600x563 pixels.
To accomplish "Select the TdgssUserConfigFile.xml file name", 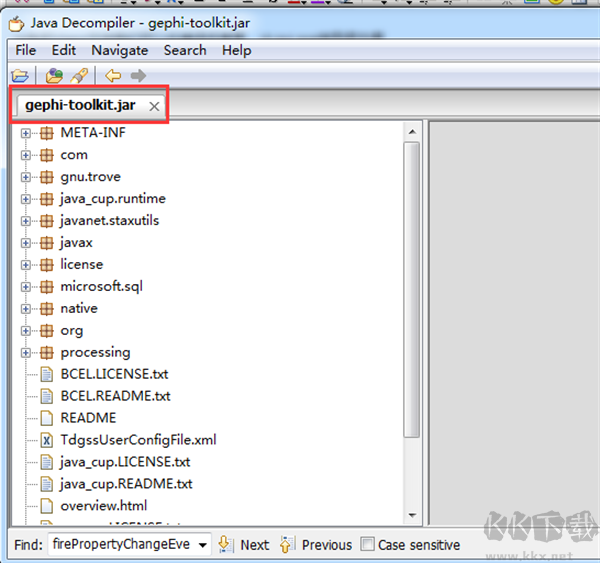I will pos(138,441).
